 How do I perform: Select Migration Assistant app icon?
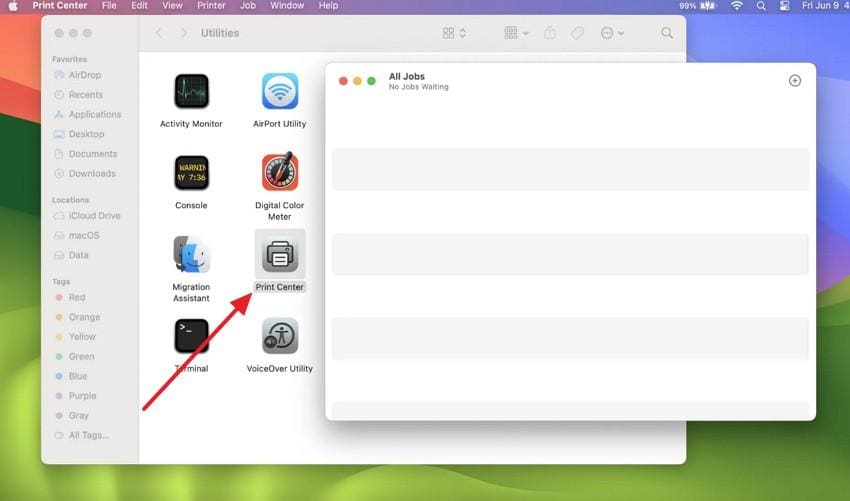point(191,254)
